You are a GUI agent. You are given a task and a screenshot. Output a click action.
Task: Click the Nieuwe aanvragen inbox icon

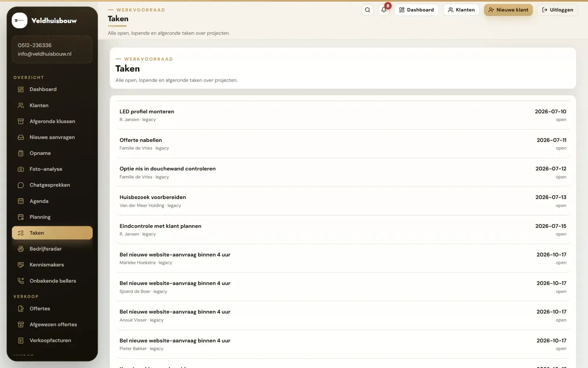point(21,137)
